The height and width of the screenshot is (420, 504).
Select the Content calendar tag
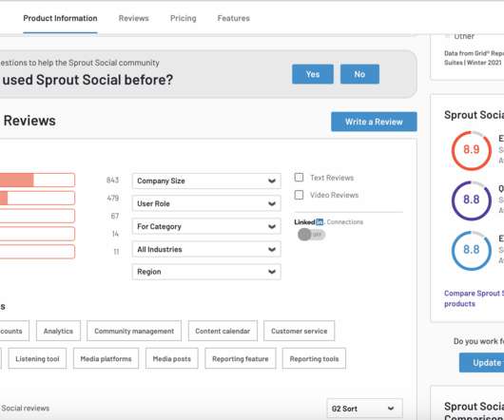click(223, 331)
